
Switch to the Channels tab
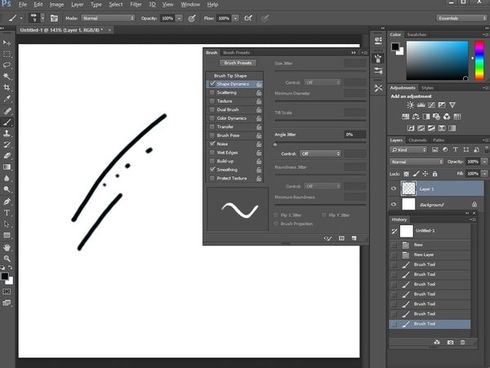(x=418, y=140)
